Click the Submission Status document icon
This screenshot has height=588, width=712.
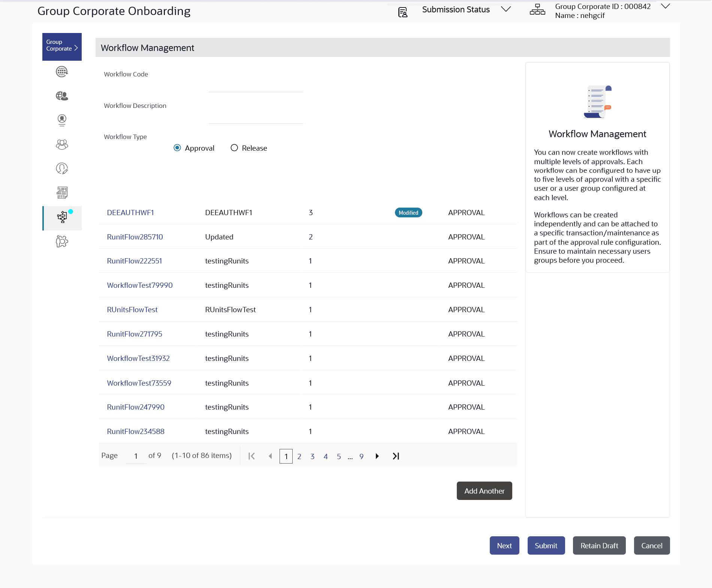pos(403,12)
